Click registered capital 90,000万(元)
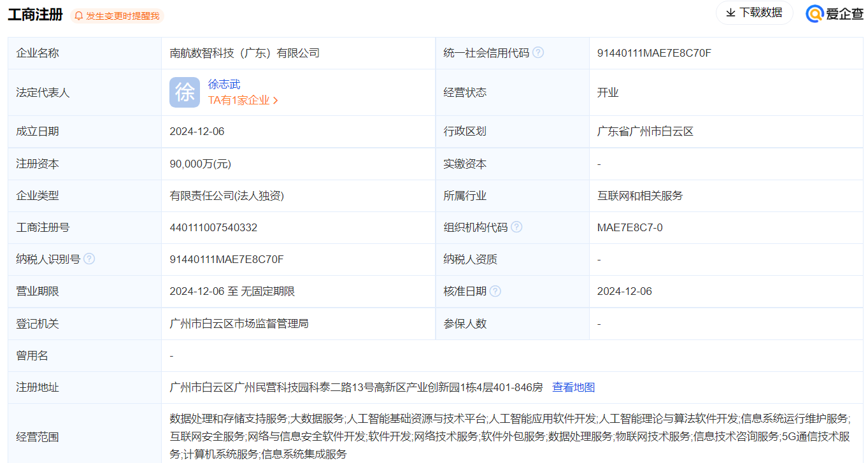868x463 pixels. [x=200, y=164]
